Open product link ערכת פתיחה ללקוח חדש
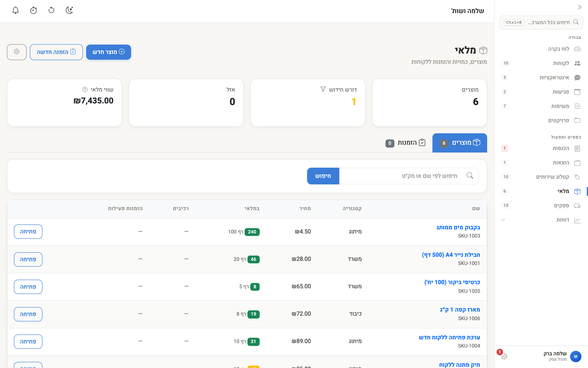588x368 pixels. [x=449, y=337]
